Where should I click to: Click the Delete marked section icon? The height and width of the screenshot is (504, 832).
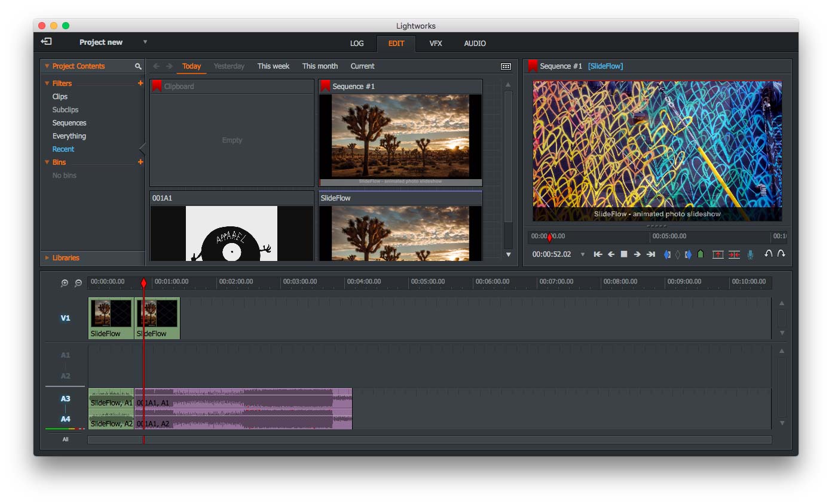pyautogui.click(x=734, y=254)
